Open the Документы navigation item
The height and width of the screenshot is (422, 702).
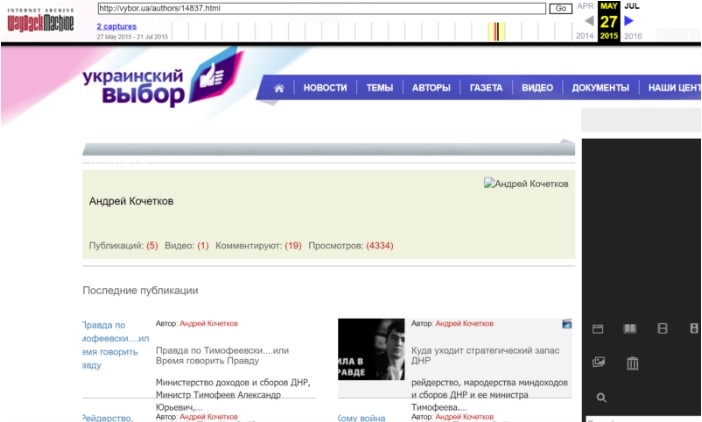click(x=601, y=88)
